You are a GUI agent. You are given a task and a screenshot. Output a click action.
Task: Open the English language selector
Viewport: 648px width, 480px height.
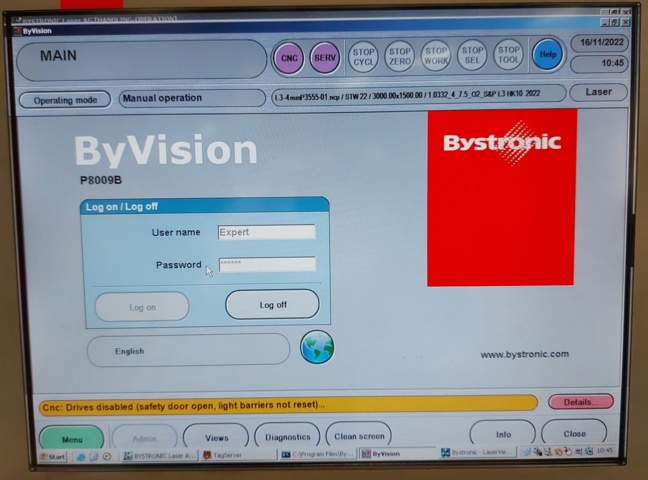pyautogui.click(x=188, y=351)
